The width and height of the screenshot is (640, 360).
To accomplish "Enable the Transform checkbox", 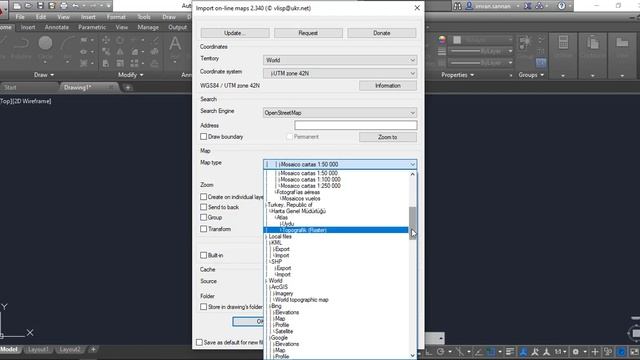I will click(204, 229).
